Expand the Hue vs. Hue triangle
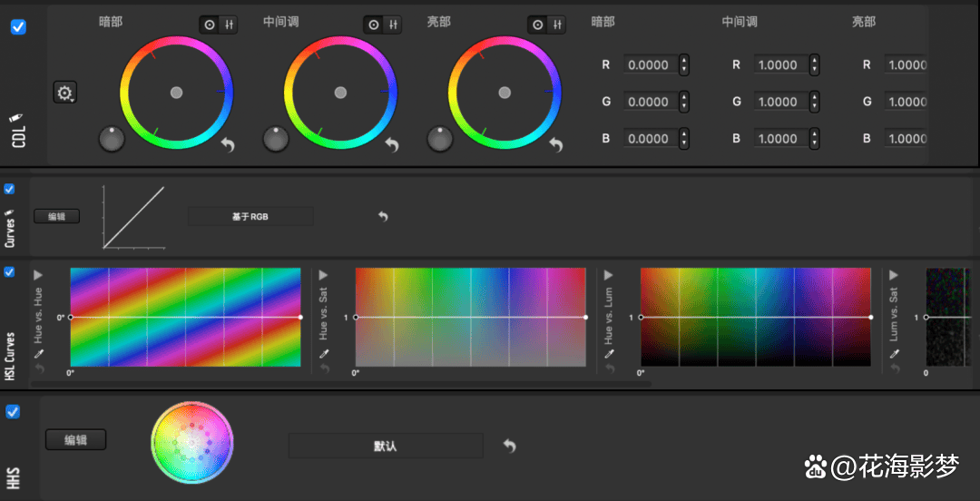This screenshot has height=501, width=980. pos(38,275)
